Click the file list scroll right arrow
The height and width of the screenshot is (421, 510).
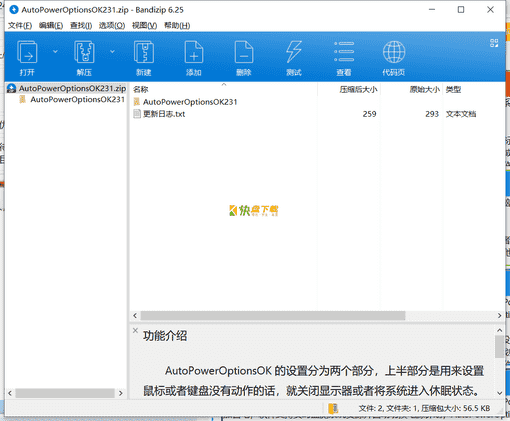(x=499, y=315)
